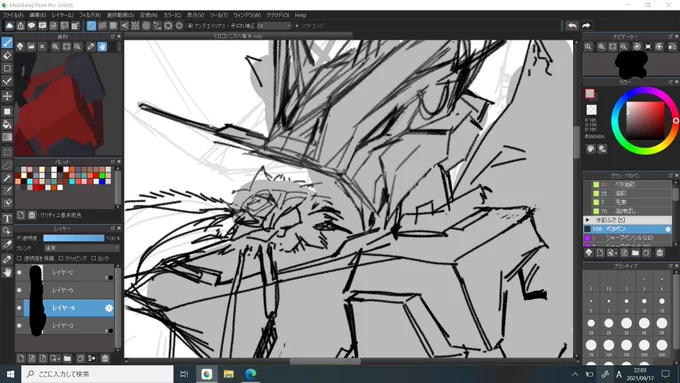Viewport: 680px width, 383px height.
Task: Select the レイヤー5 layer row
Action: 65,290
